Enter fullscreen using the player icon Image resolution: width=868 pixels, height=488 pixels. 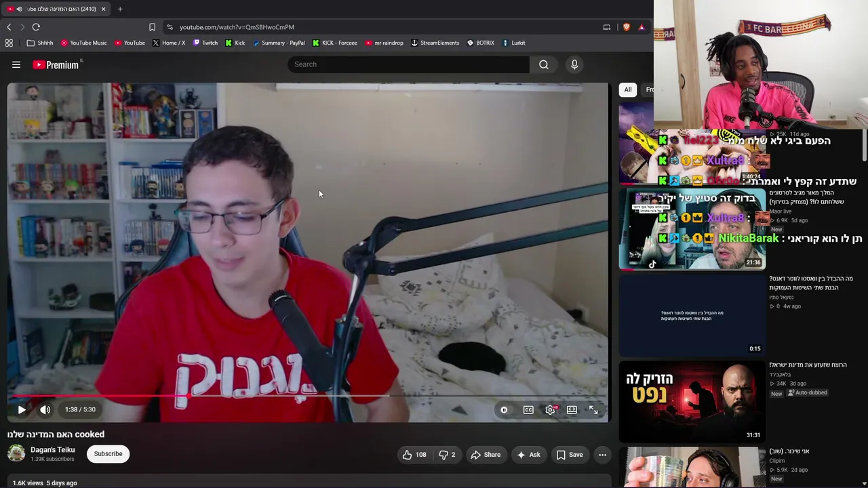(x=593, y=409)
